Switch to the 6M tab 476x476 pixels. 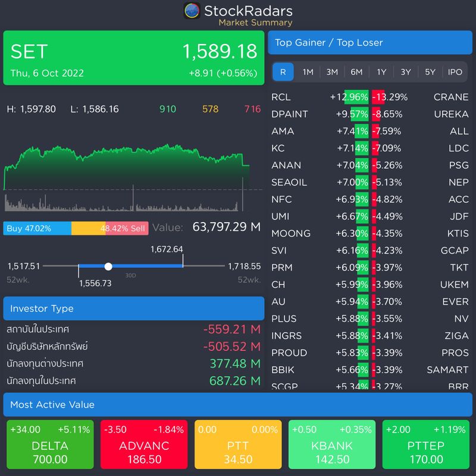click(x=356, y=72)
